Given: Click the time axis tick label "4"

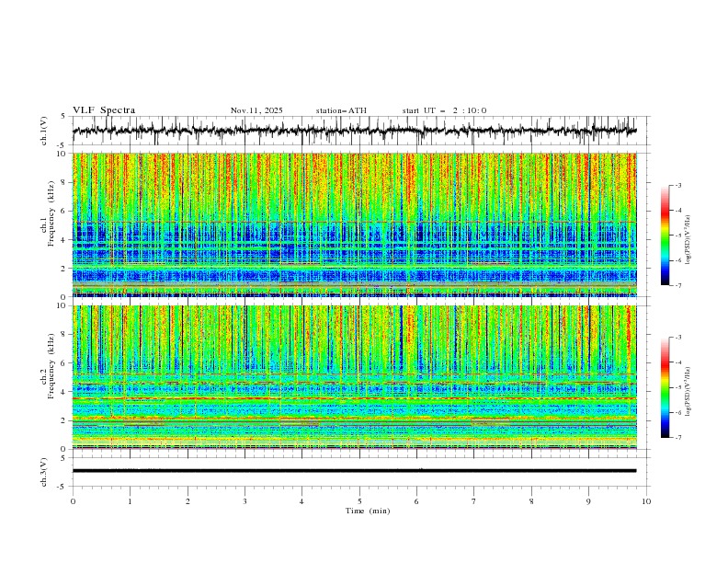Looking at the screenshot, I should (301, 501).
